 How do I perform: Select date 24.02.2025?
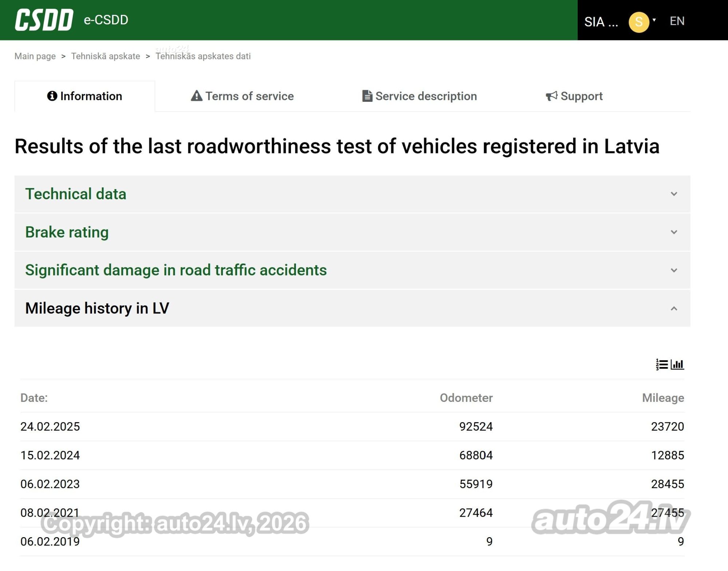click(x=50, y=427)
